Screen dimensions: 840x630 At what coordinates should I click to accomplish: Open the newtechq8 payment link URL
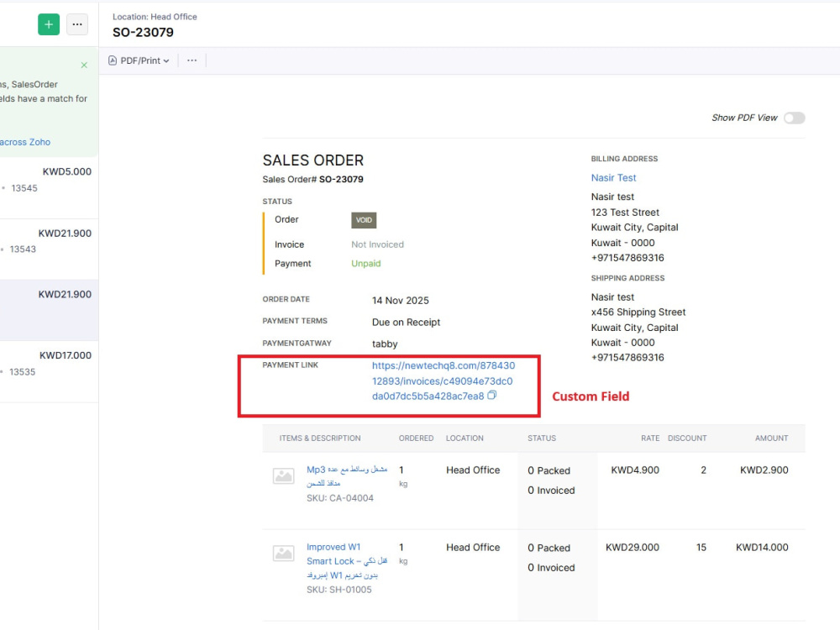pyautogui.click(x=443, y=381)
